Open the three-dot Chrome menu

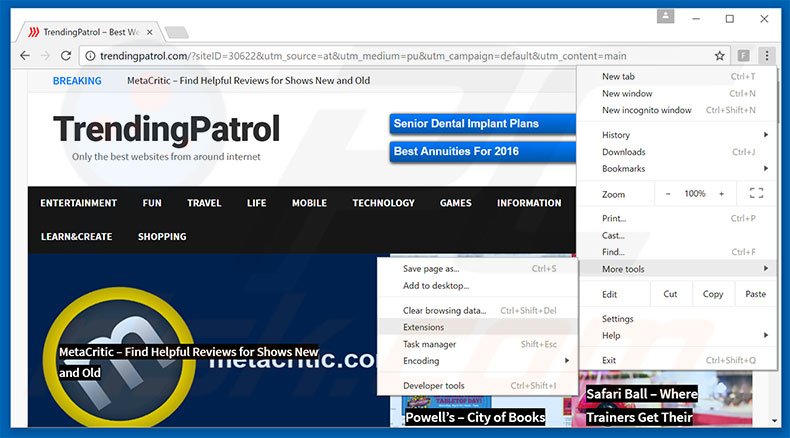point(766,55)
